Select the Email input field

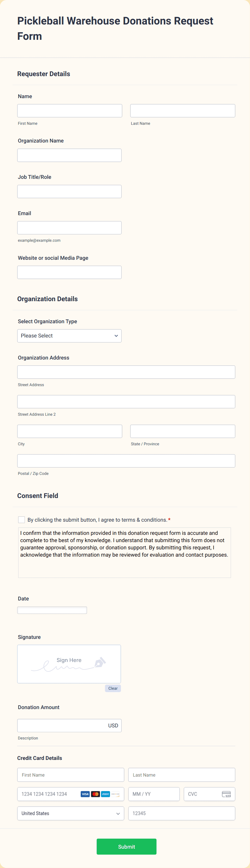click(x=69, y=227)
